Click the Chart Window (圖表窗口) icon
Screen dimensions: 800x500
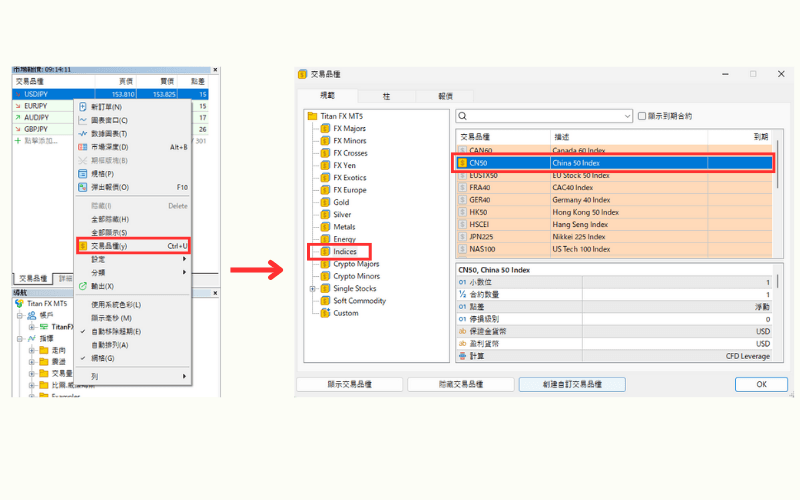pos(83,120)
